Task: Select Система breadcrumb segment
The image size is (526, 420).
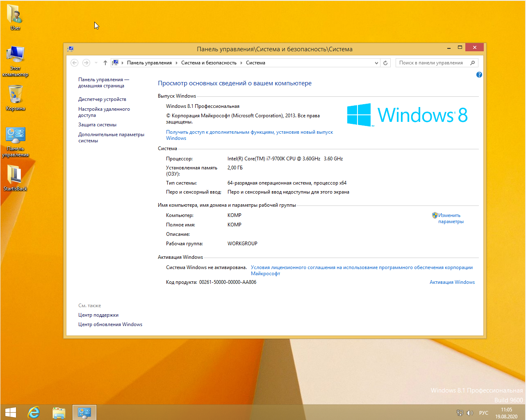Action: coord(255,63)
